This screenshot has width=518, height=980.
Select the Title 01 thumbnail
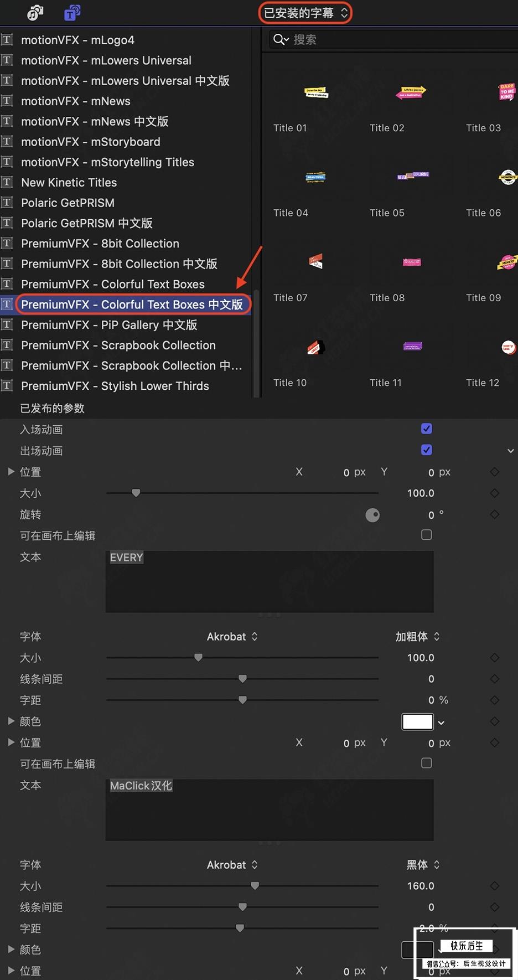(315, 93)
